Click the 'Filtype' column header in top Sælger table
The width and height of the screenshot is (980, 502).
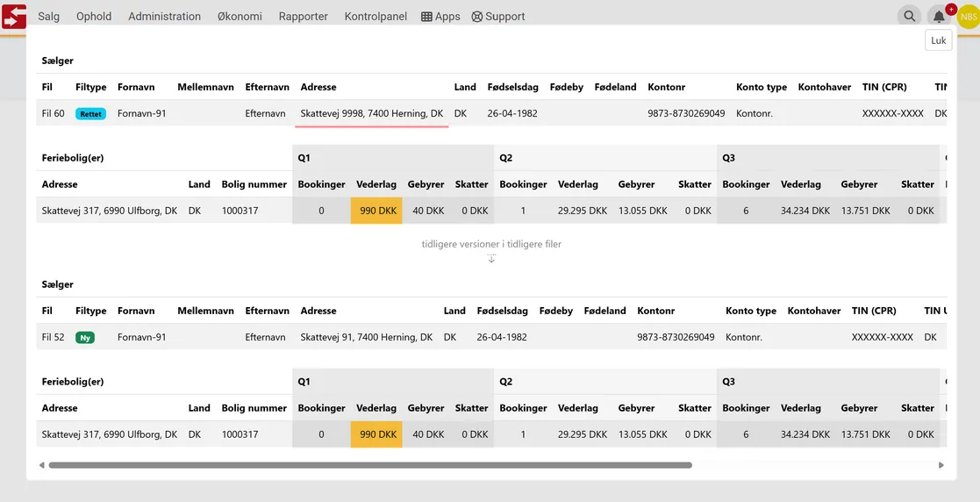click(90, 87)
